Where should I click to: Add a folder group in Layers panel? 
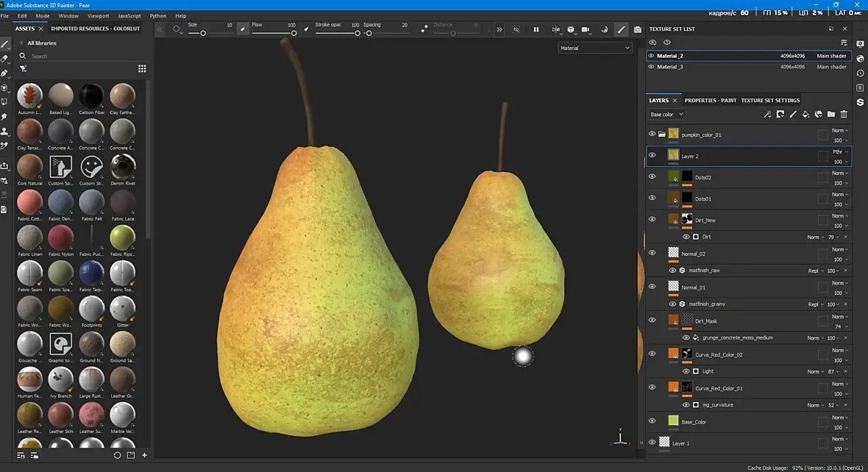pos(830,115)
